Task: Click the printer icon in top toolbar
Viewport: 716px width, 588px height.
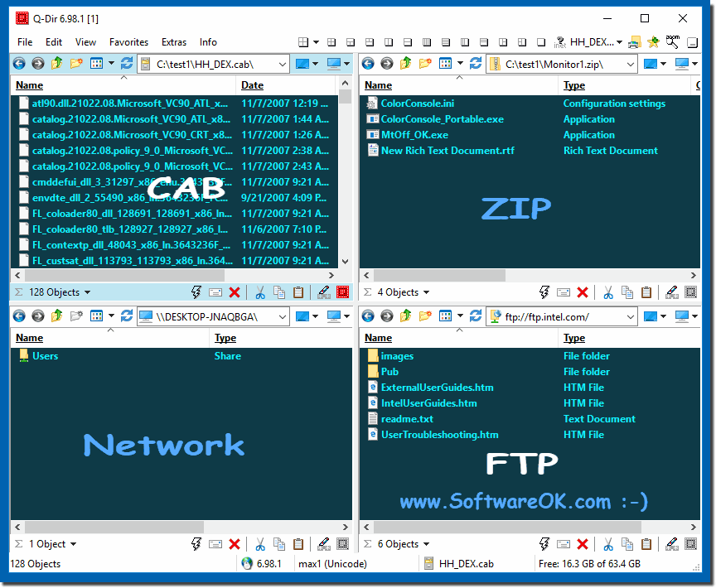Action: click(634, 42)
